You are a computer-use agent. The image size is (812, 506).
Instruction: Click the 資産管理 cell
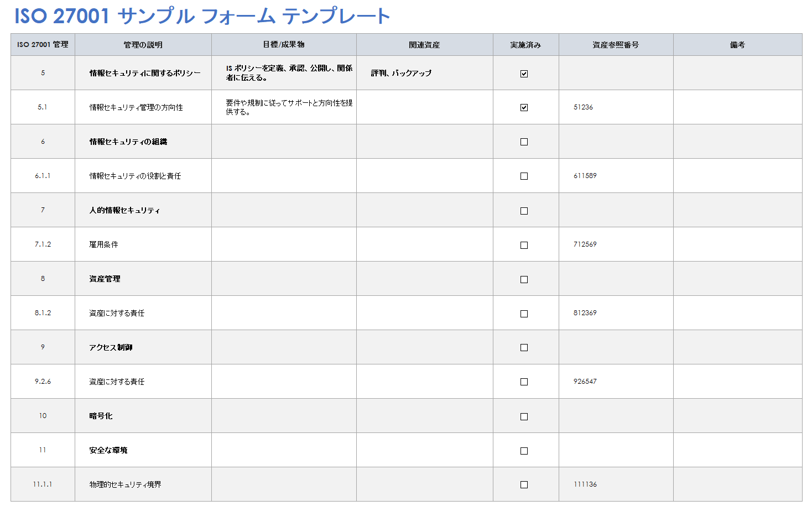(x=143, y=279)
